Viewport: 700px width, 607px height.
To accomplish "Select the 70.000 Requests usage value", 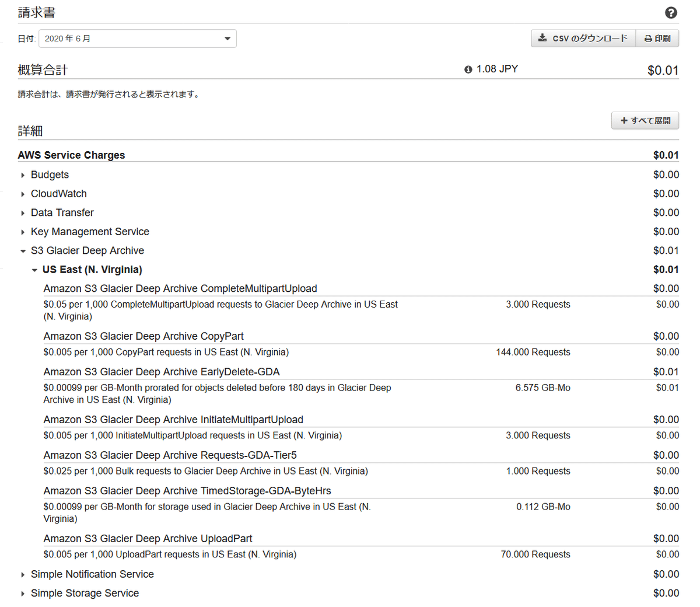I will point(535,554).
